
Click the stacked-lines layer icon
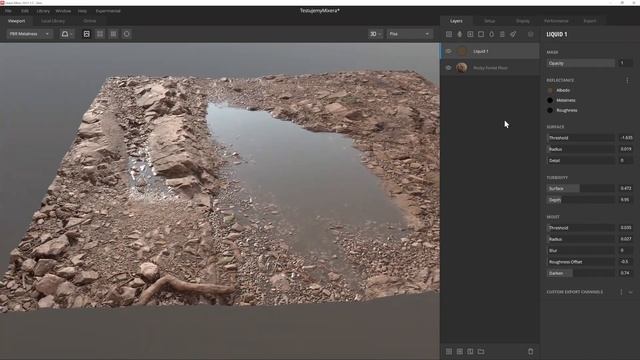[502, 34]
